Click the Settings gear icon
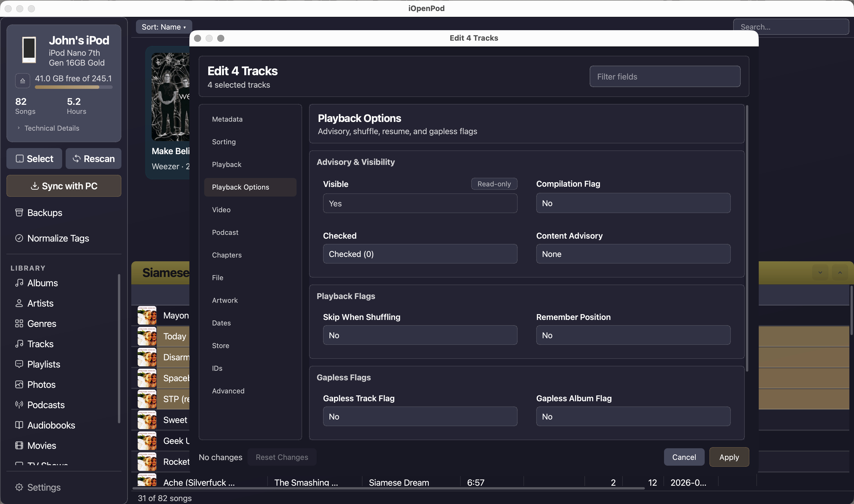Image resolution: width=854 pixels, height=504 pixels. (19, 487)
